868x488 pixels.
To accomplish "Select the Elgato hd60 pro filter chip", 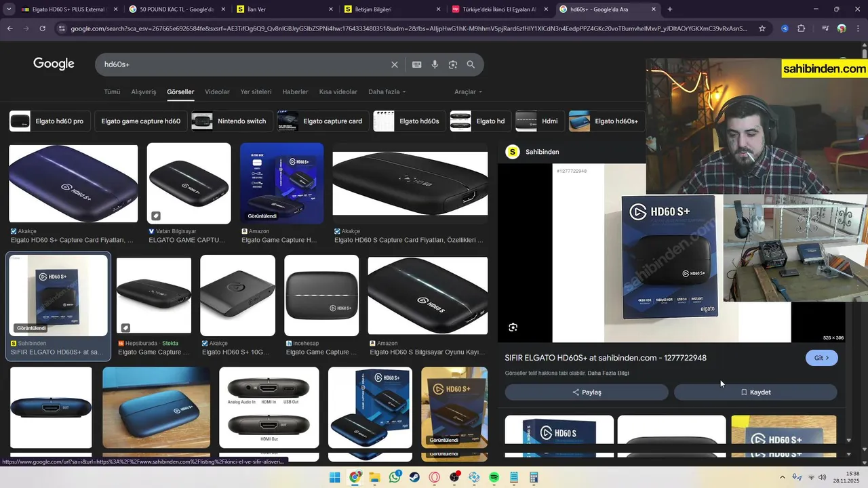I will click(x=50, y=121).
